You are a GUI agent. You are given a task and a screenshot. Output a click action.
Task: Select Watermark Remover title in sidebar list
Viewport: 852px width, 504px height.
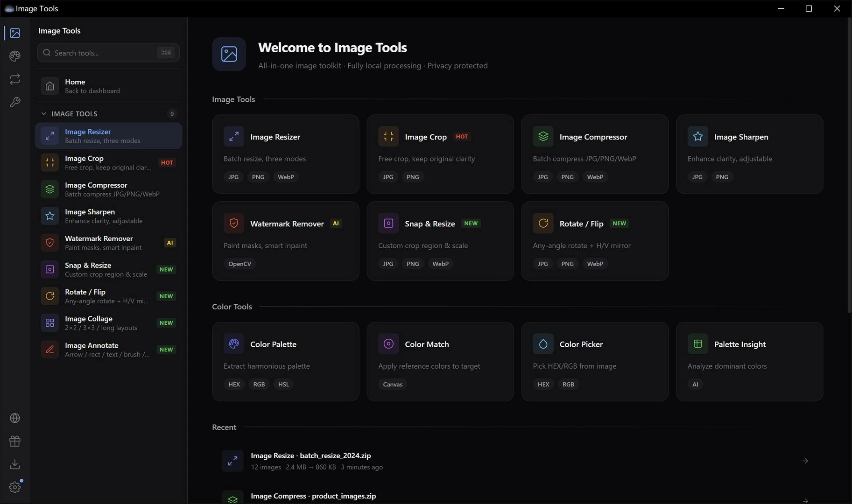[x=99, y=238]
